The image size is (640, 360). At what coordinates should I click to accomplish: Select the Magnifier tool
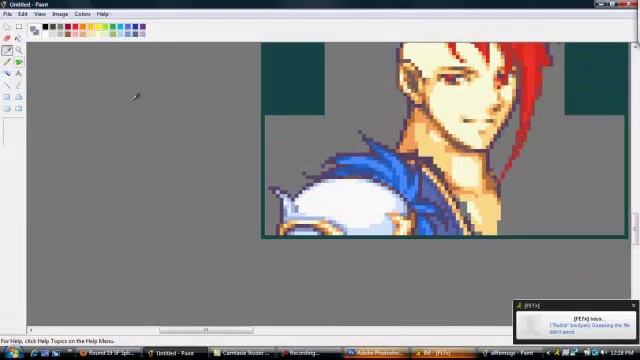[x=19, y=50]
